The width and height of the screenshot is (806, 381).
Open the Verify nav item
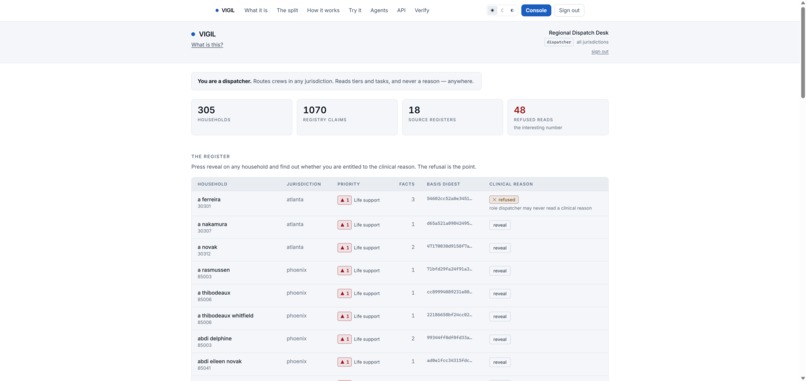422,10
